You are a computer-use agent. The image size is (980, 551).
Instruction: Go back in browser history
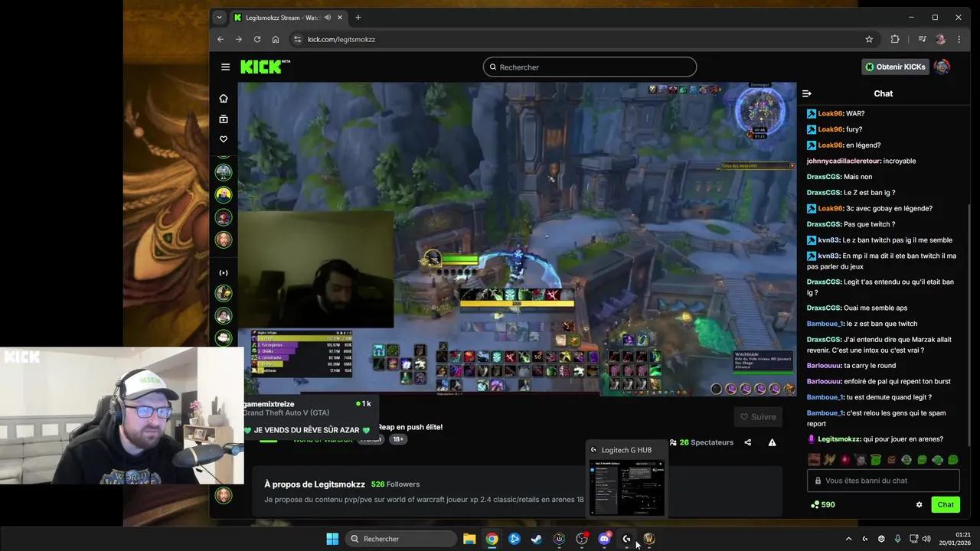(220, 39)
